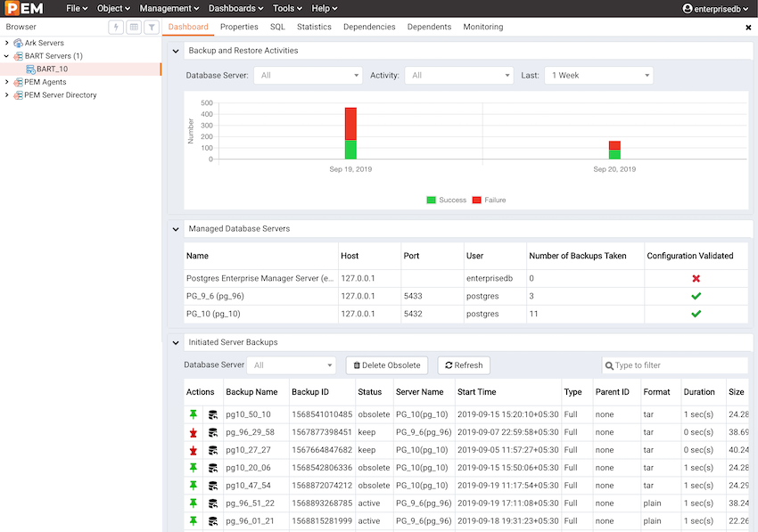Expand the Ark Servers tree node

click(7, 43)
